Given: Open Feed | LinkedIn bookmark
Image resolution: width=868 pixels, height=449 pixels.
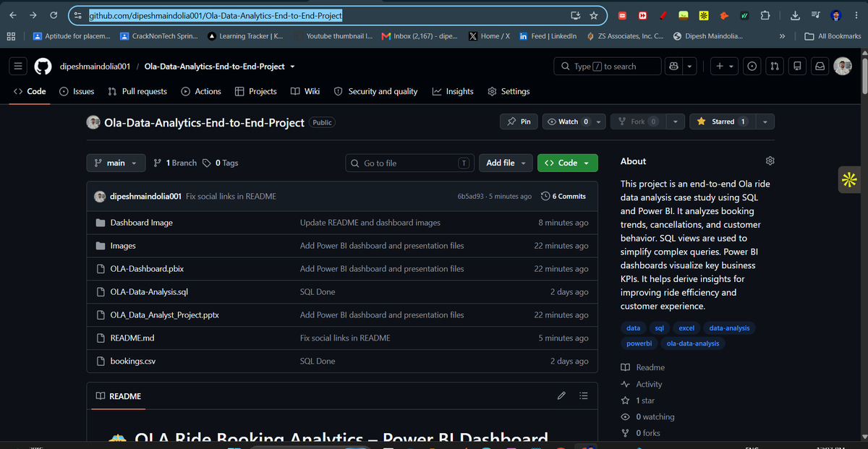Looking at the screenshot, I should tap(548, 36).
